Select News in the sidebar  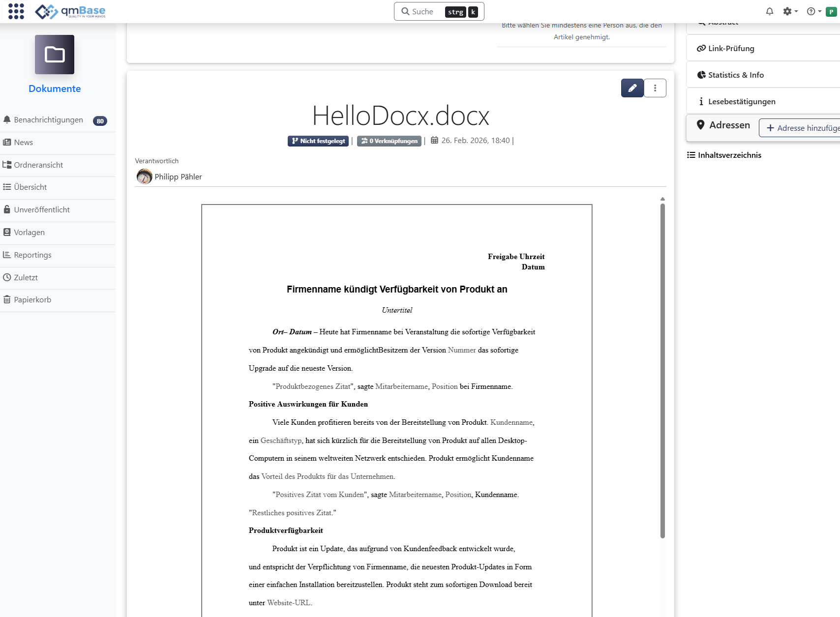(x=24, y=142)
